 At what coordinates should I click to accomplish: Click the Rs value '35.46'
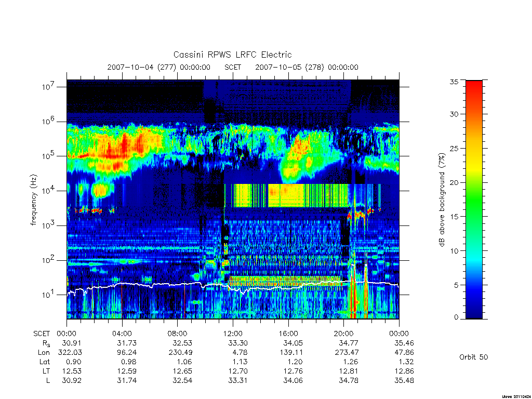coord(404,343)
